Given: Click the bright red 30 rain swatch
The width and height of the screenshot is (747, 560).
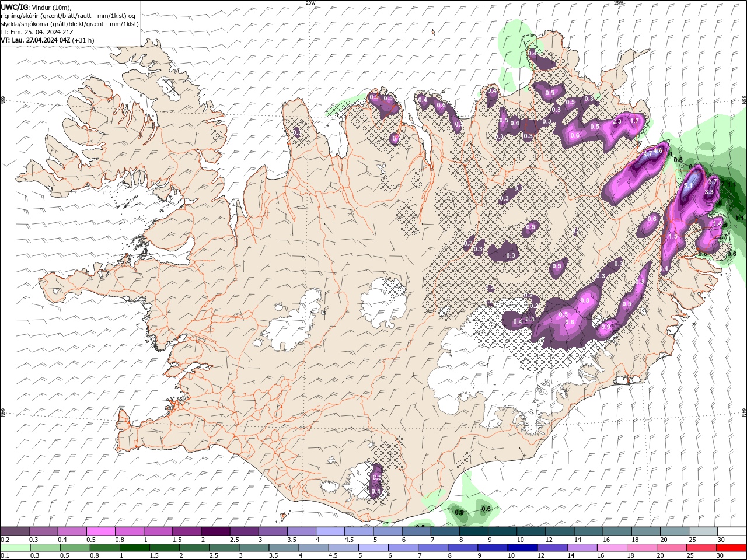Looking at the screenshot, I should [x=731, y=548].
